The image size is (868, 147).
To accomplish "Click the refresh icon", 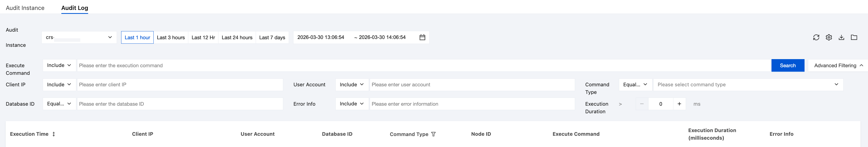I will pos(816,37).
